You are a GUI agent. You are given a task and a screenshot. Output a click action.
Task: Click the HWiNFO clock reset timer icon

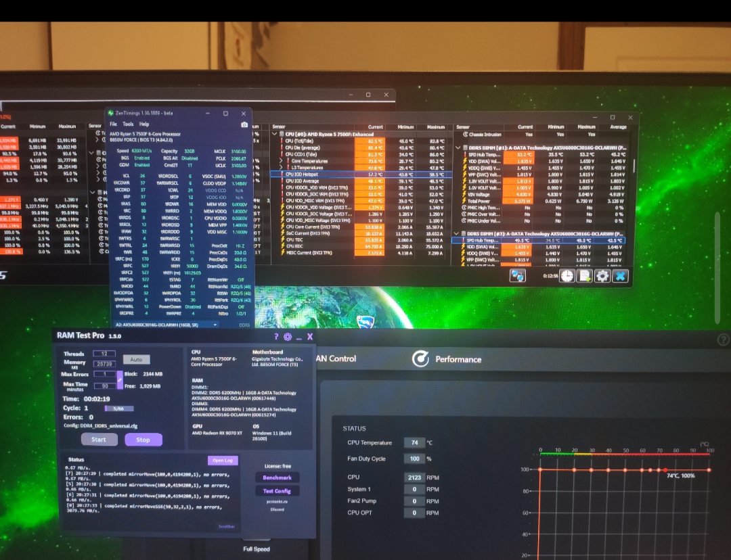[567, 276]
